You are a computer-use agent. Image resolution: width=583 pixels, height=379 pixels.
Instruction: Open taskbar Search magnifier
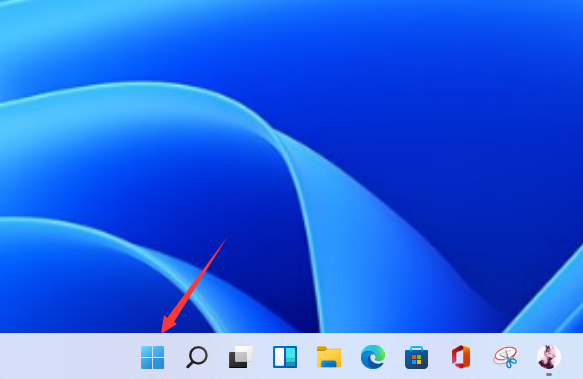[x=197, y=357]
